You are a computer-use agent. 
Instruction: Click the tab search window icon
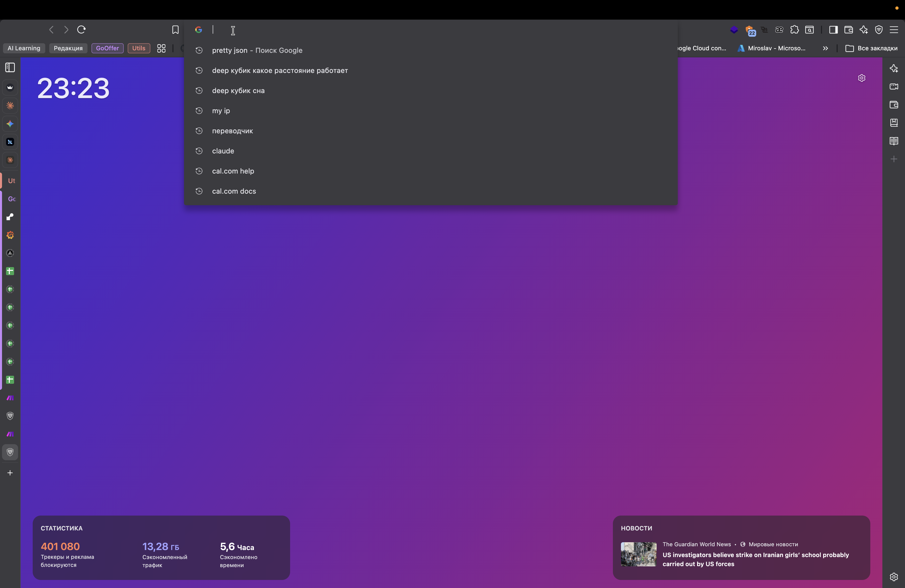click(x=809, y=30)
